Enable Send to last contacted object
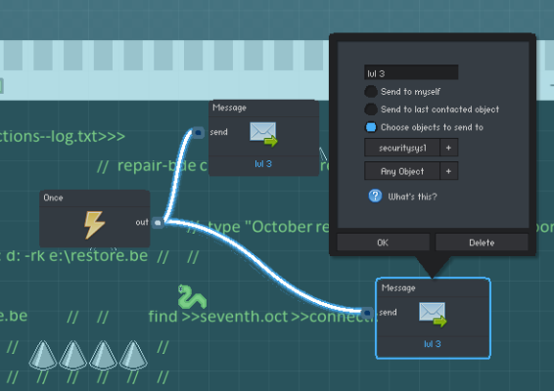Screen dimensions: 554x392 pyautogui.click(x=371, y=109)
